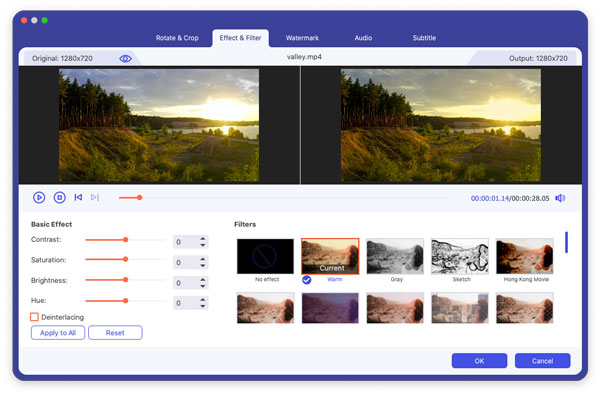Viewport: 600px width, 395px height.
Task: Toggle the original preview eye icon
Action: 125,59
